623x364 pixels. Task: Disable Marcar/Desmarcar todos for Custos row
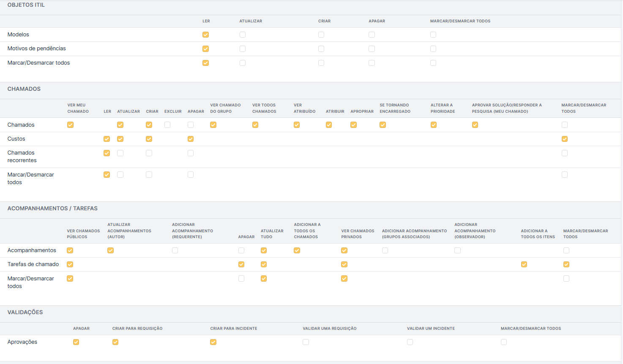(x=565, y=139)
